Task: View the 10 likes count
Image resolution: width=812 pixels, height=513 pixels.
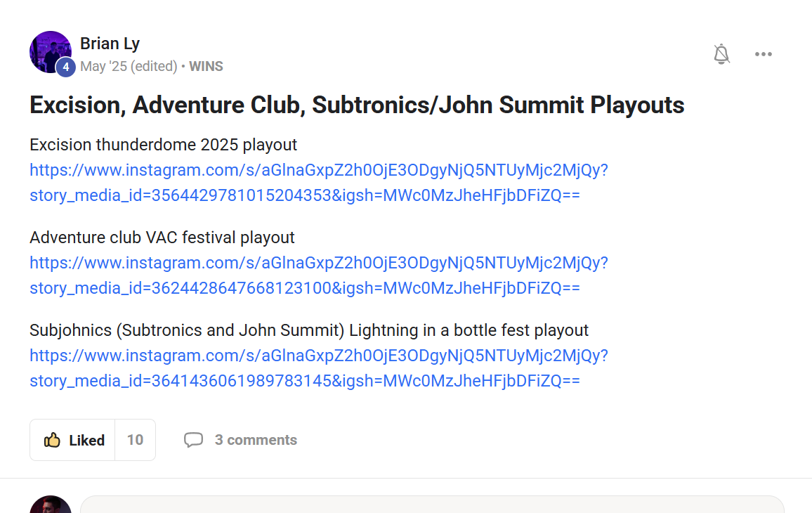Action: [135, 440]
